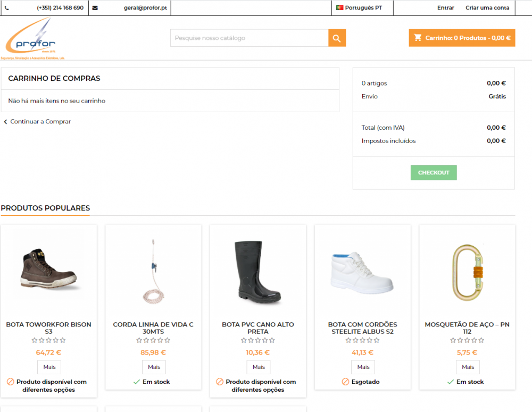
Task: Open the Criar uma conta link
Action: [x=487, y=8]
